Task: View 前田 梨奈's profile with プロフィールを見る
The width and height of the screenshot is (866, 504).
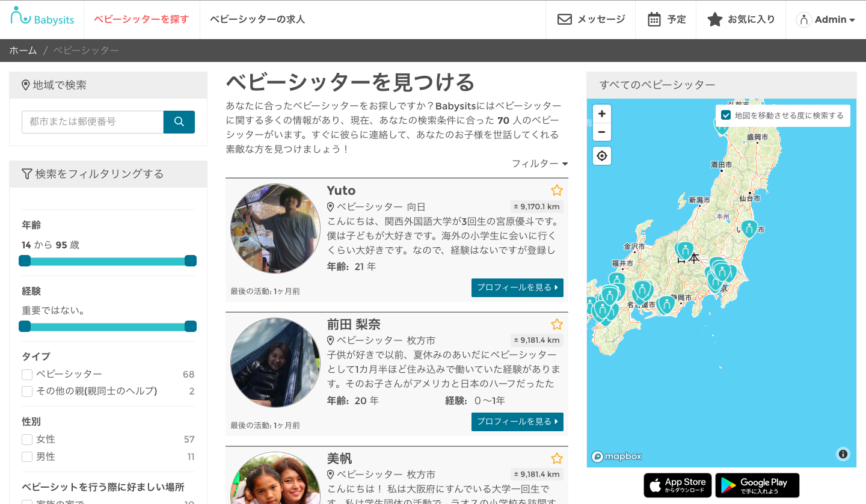Action: [517, 422]
